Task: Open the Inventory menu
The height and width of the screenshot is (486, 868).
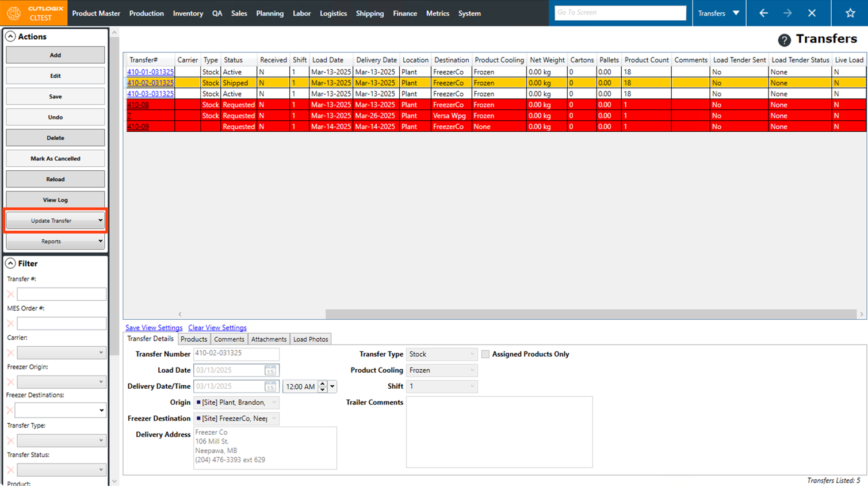Action: pyautogui.click(x=188, y=13)
